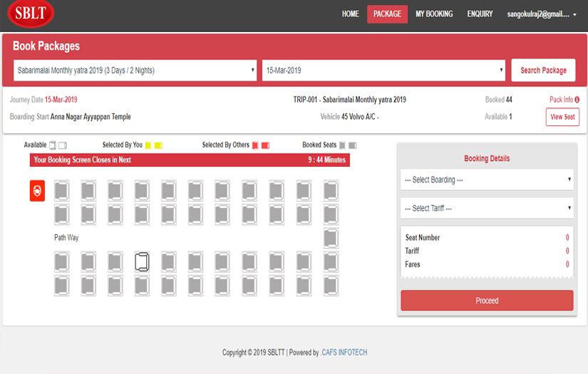Click the Seat Number row in Booking Details

[x=487, y=238]
